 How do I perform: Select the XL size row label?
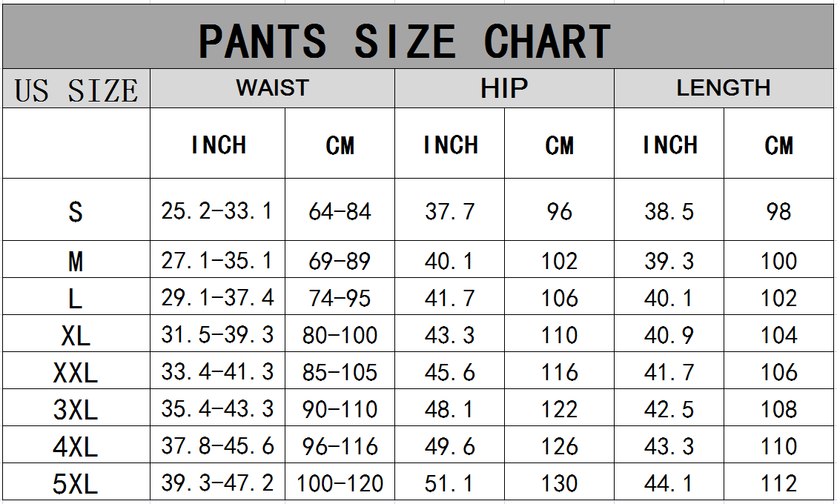pos(76,336)
